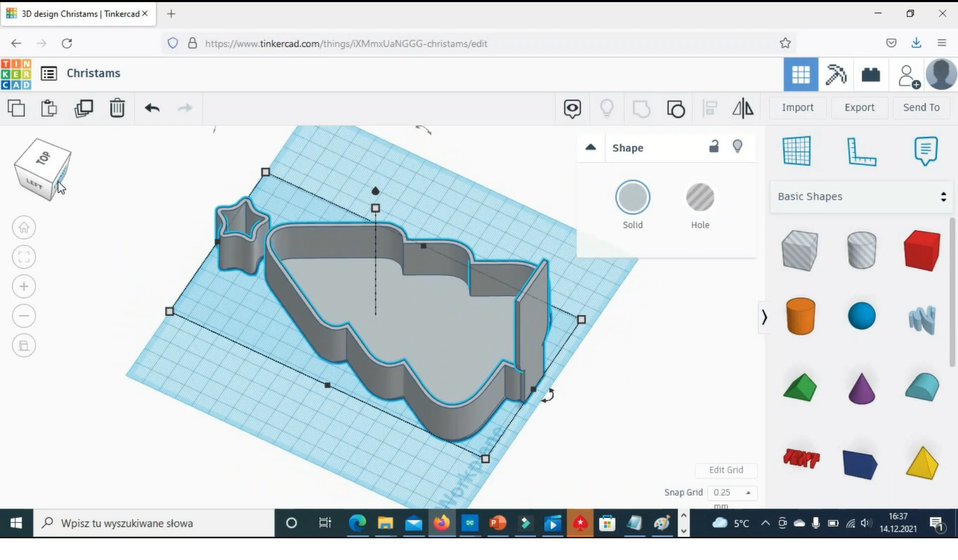Screen dimensions: 958x560
Task: Click the shapes panel scrollbar
Action: 952,292
